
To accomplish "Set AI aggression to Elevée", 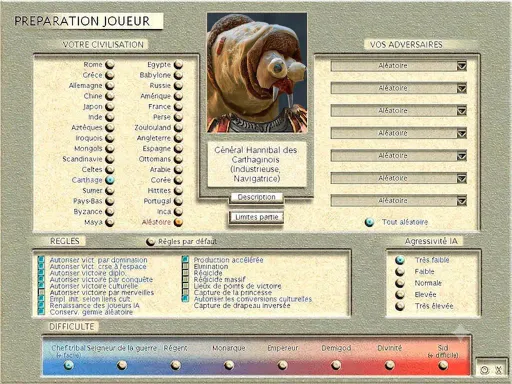I will pyautogui.click(x=400, y=295).
